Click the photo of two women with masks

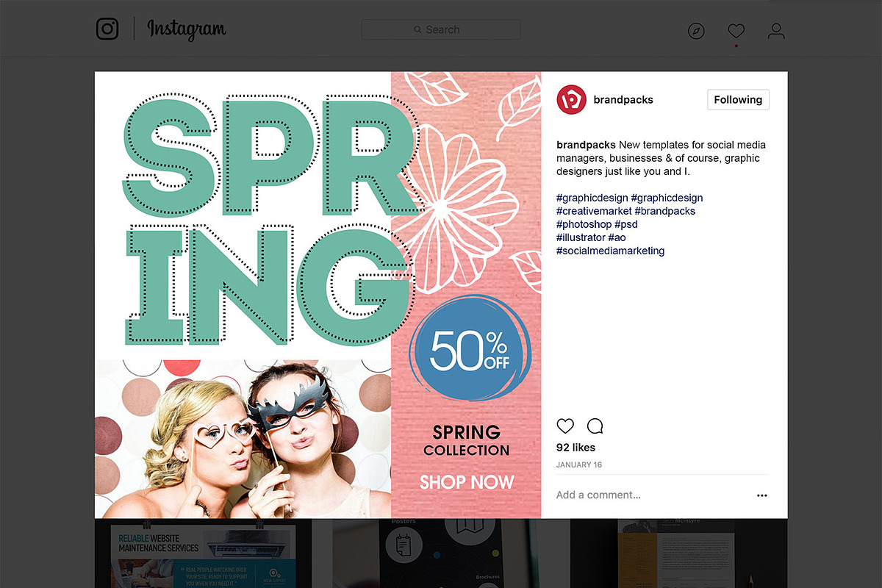[x=243, y=440]
